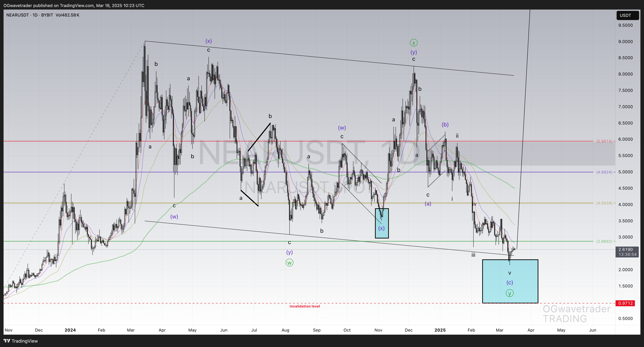Image resolution: width=644 pixels, height=347 pixels.
Task: Select the green circled w wave label
Action: (290, 263)
